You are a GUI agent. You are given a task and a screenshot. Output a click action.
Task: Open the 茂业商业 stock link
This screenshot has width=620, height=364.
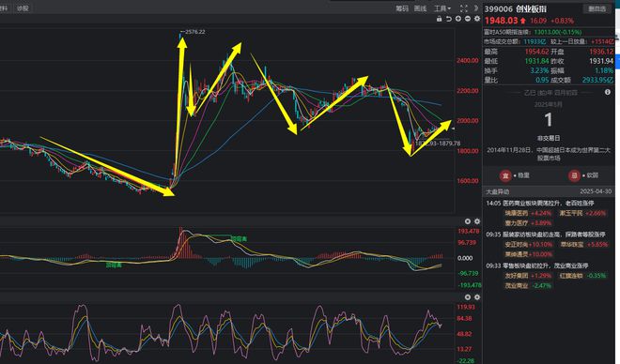(x=517, y=285)
